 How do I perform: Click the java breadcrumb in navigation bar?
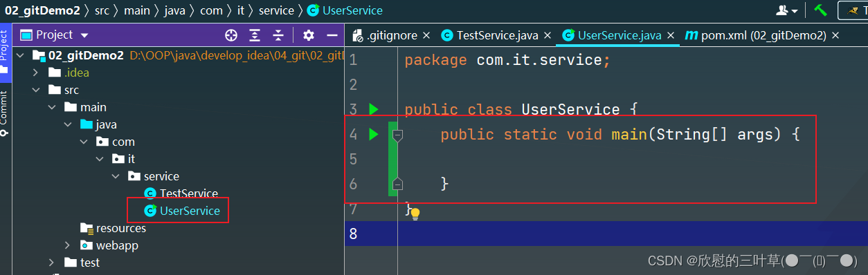(175, 10)
